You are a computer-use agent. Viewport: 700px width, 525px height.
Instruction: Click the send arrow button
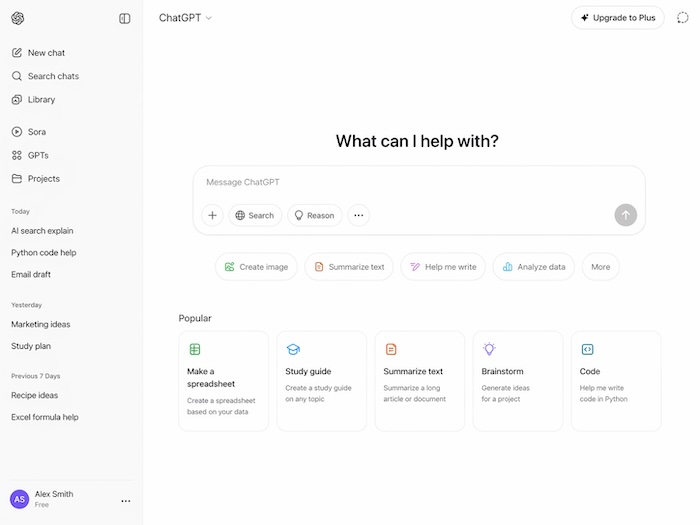click(x=625, y=215)
